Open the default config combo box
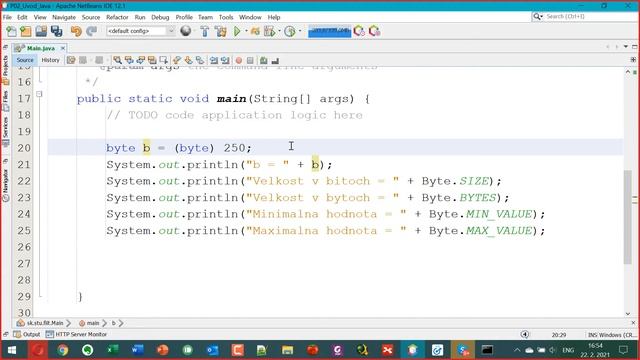640x360 pixels. (x=140, y=31)
